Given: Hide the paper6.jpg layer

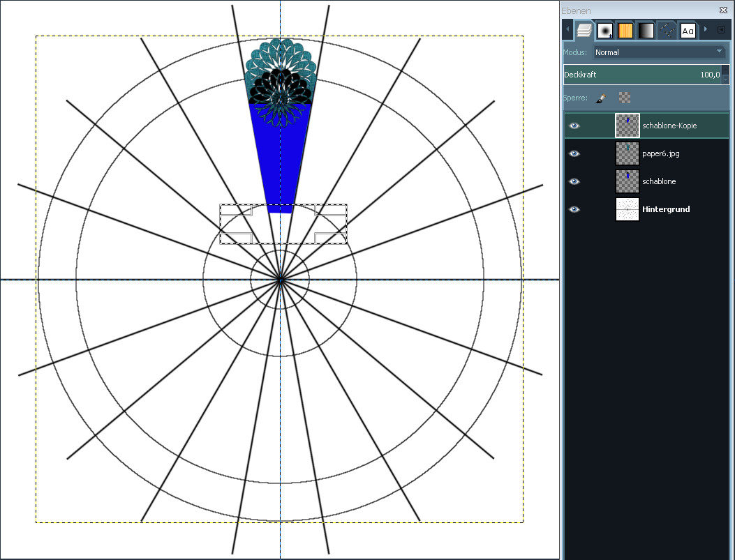Looking at the screenshot, I should pyautogui.click(x=574, y=153).
